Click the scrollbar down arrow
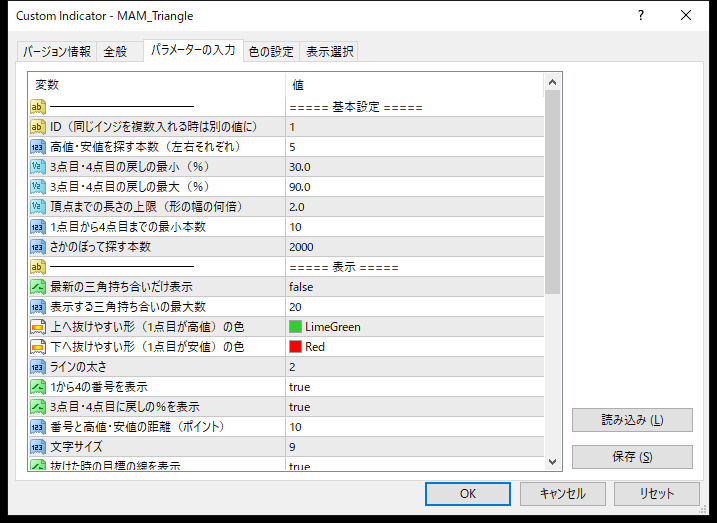Viewport: 717px width, 523px height. coord(552,462)
